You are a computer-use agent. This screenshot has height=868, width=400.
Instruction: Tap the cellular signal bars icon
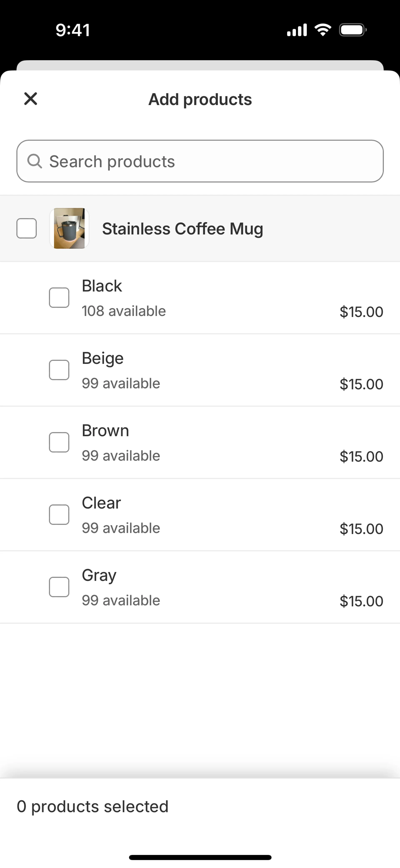(297, 30)
